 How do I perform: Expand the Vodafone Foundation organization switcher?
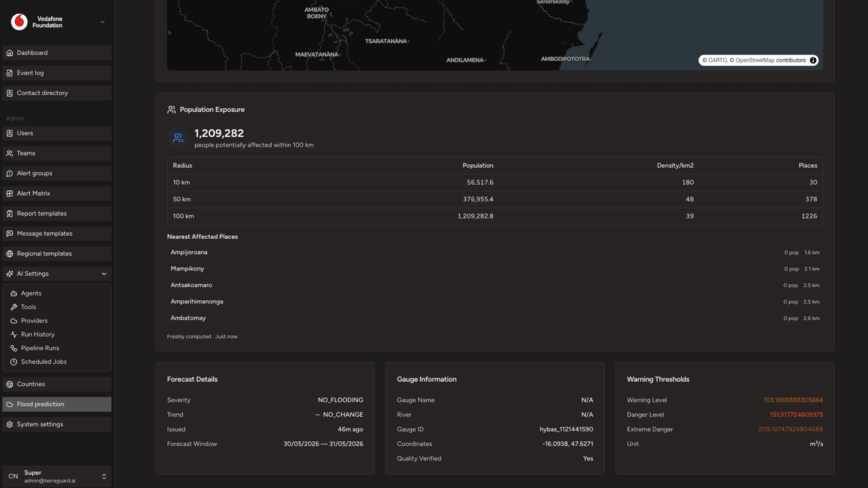click(102, 22)
